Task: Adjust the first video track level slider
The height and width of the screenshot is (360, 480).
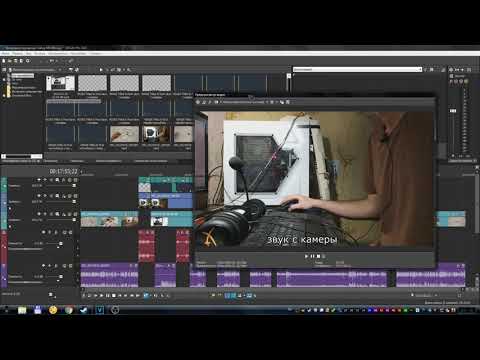Action: point(74,185)
